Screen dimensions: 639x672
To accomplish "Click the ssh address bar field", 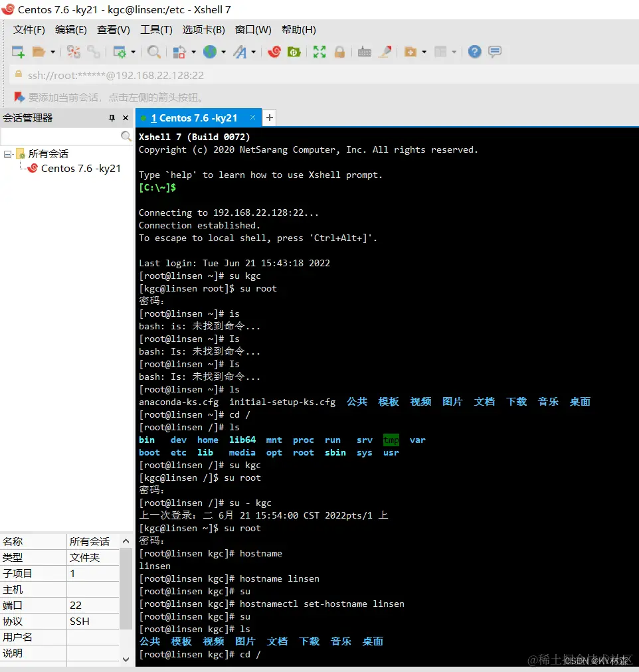I will (323, 76).
